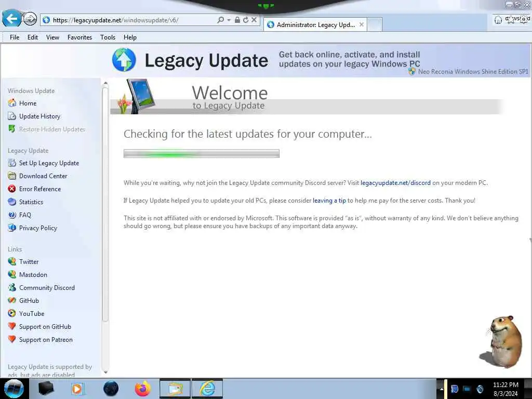This screenshot has height=399, width=532.
Task: Open the Download Center link
Action: [x=43, y=176]
